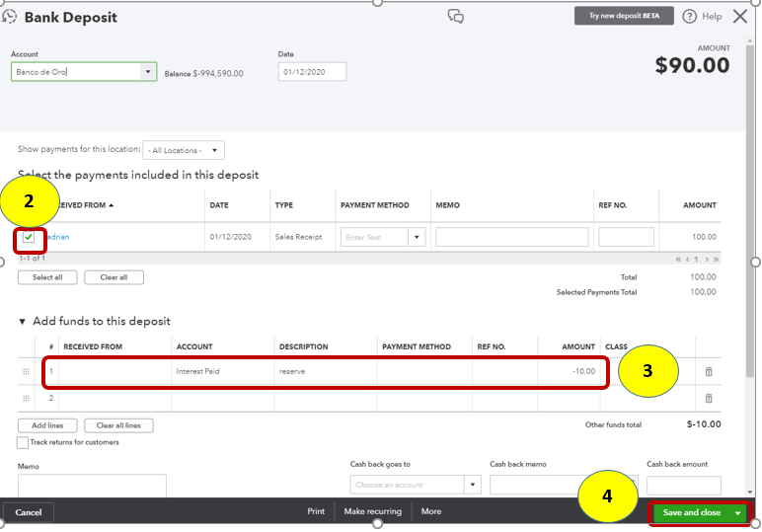The height and width of the screenshot is (532, 762).
Task: Open the adrian customer link
Action: [x=58, y=237]
